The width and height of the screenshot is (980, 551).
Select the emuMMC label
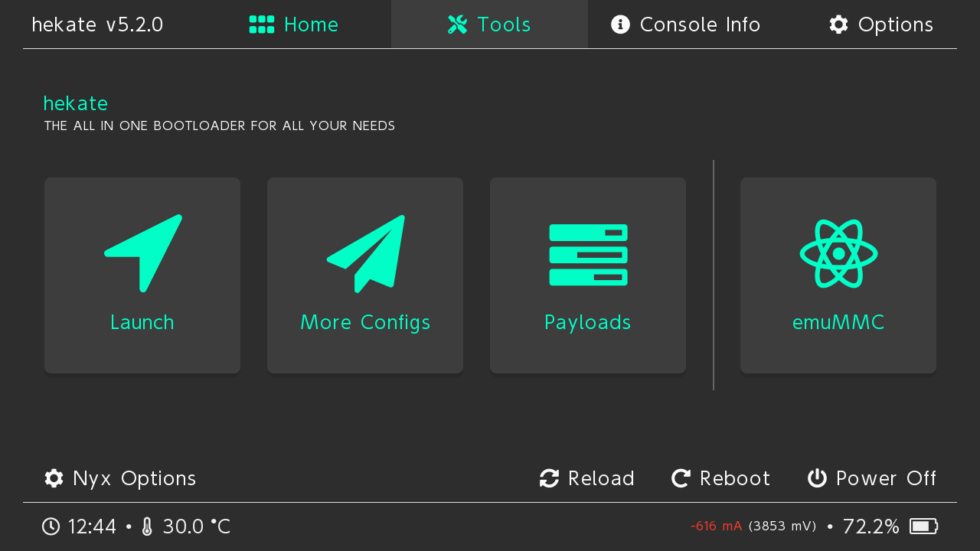point(838,322)
